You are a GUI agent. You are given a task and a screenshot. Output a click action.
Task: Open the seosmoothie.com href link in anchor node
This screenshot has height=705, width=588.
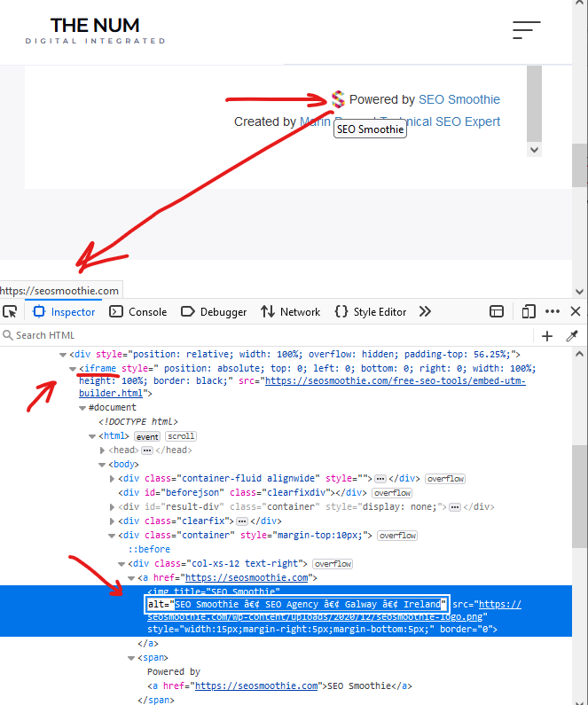[x=247, y=578]
